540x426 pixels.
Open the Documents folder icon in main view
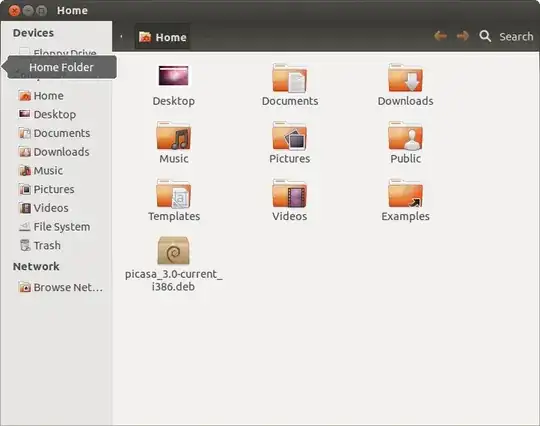(x=289, y=78)
